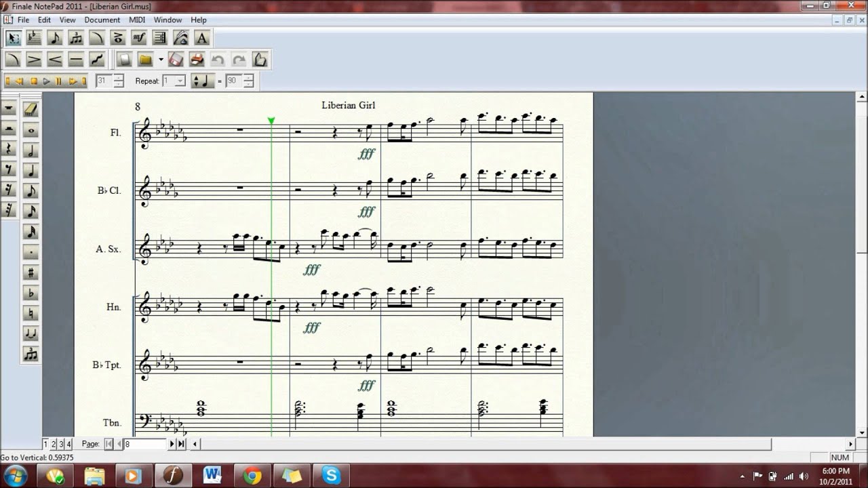This screenshot has width=868, height=488.
Task: Create a new document
Action: coord(124,60)
